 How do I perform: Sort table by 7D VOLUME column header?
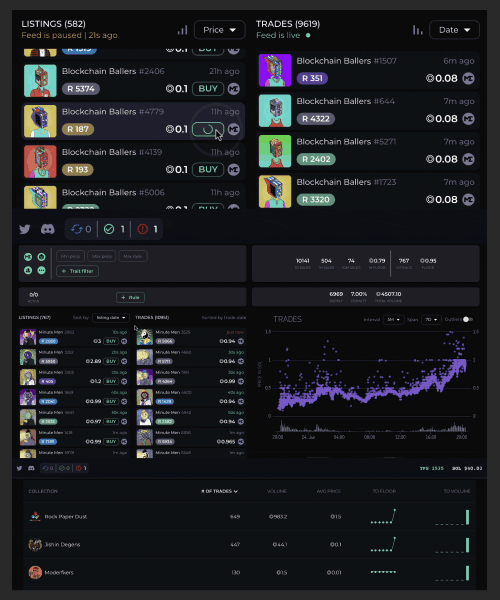(x=457, y=491)
